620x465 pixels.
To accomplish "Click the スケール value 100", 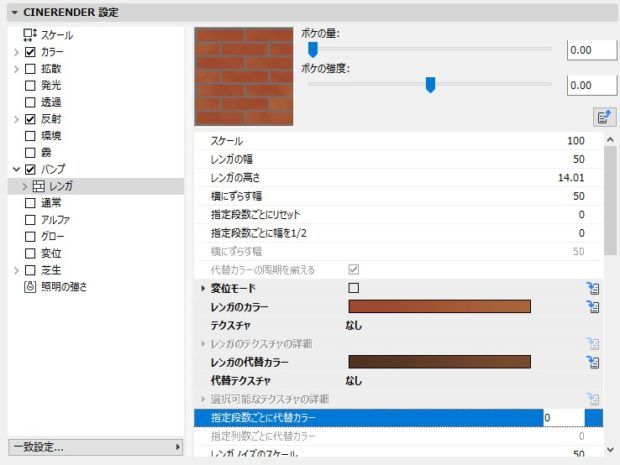I will pos(576,141).
